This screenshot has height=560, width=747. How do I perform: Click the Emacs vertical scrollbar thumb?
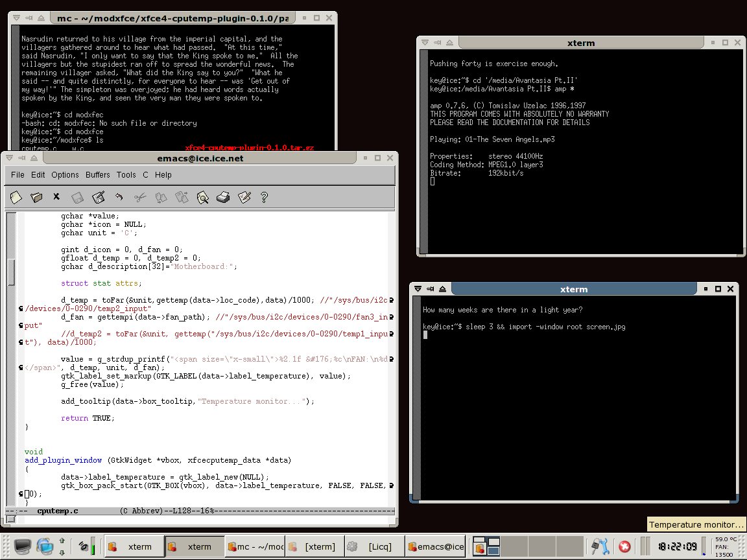pyautogui.click(x=11, y=272)
